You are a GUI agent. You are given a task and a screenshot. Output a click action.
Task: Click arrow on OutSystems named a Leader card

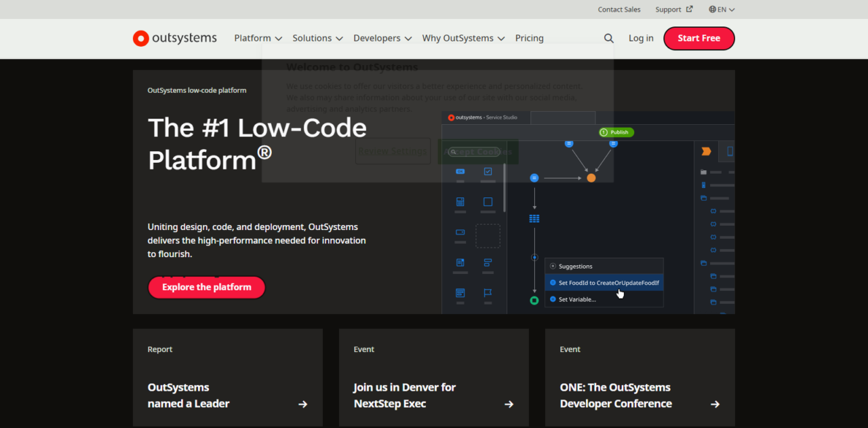pyautogui.click(x=302, y=404)
